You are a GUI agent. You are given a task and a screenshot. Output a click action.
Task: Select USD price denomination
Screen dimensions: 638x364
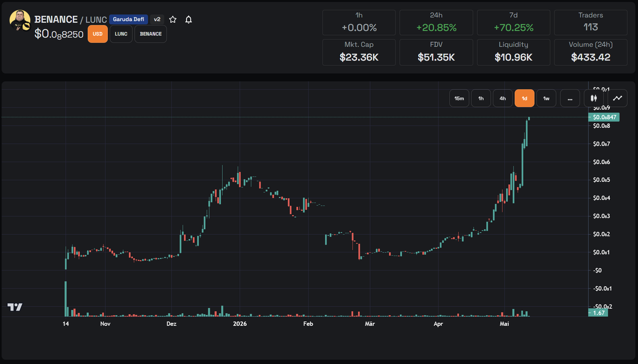point(97,34)
